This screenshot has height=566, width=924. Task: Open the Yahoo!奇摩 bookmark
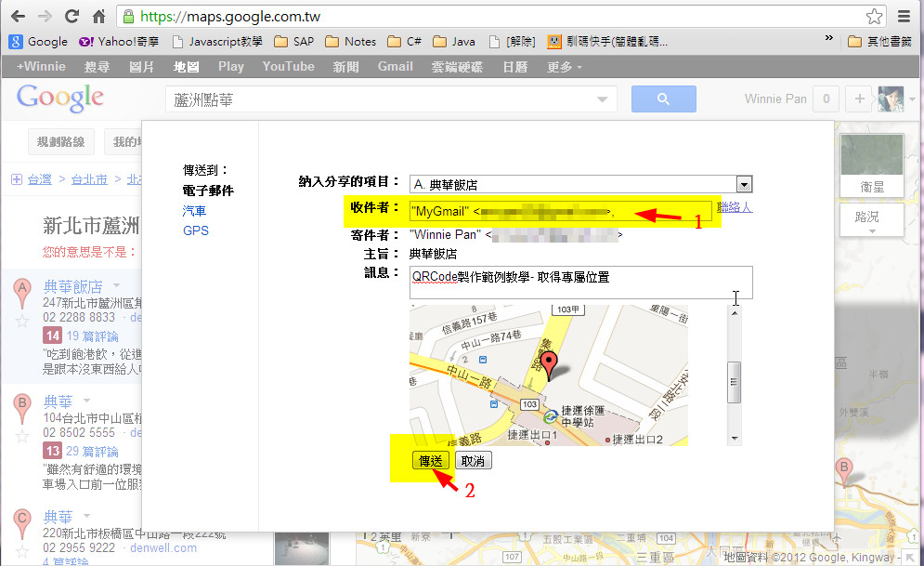(119, 41)
